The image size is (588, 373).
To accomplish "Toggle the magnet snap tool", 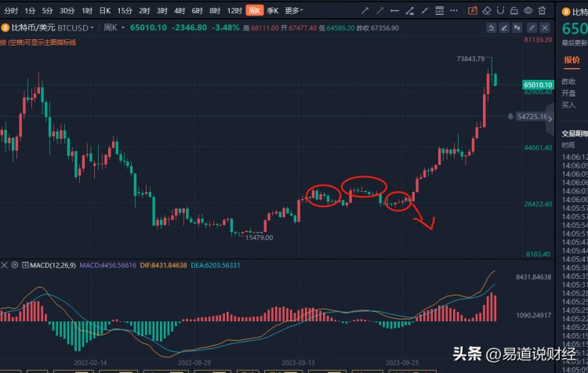I will (x=500, y=10).
